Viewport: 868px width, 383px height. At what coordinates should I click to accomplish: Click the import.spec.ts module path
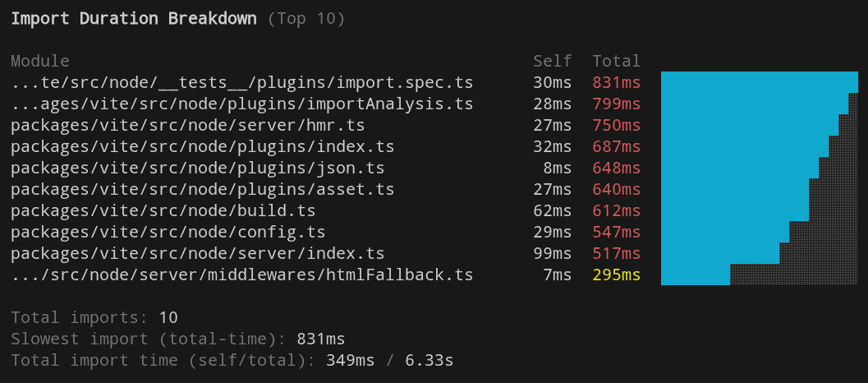tap(241, 82)
